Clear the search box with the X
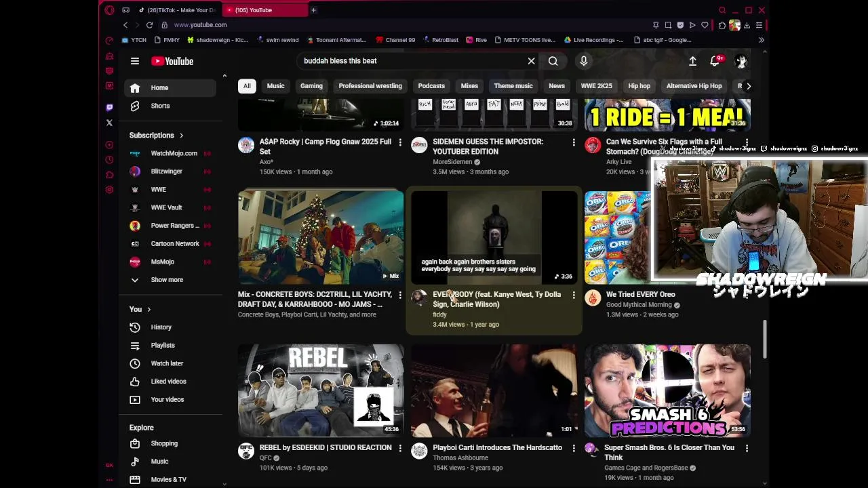 (x=532, y=61)
